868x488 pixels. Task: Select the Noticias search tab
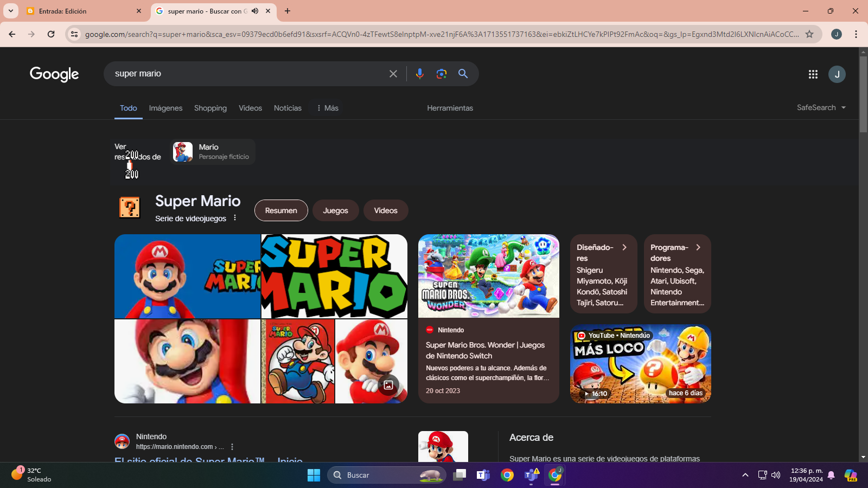[288, 108]
